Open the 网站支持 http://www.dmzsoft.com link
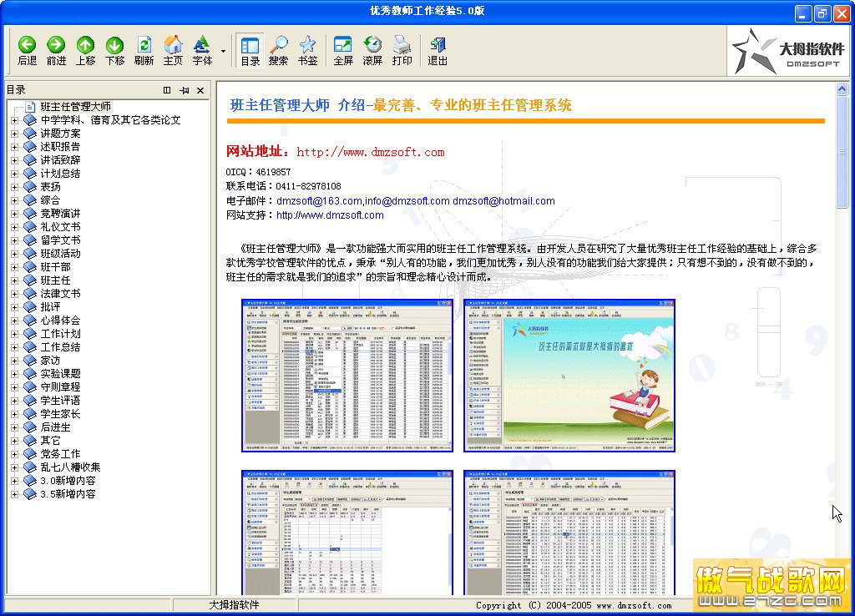This screenshot has width=855, height=616. pyautogui.click(x=330, y=215)
